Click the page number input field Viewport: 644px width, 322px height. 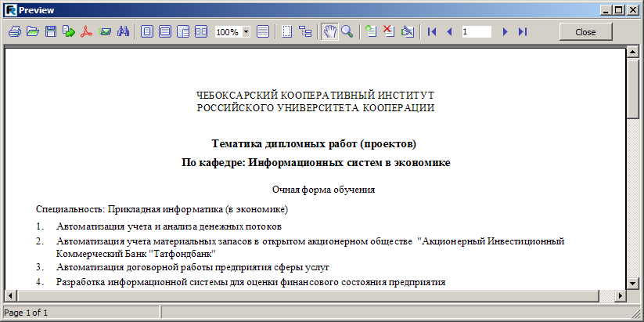pos(477,31)
